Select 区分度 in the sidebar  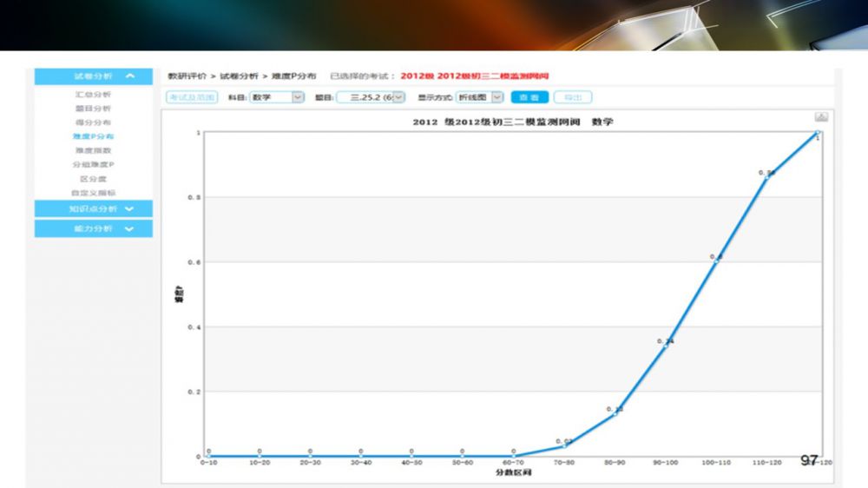tap(93, 179)
